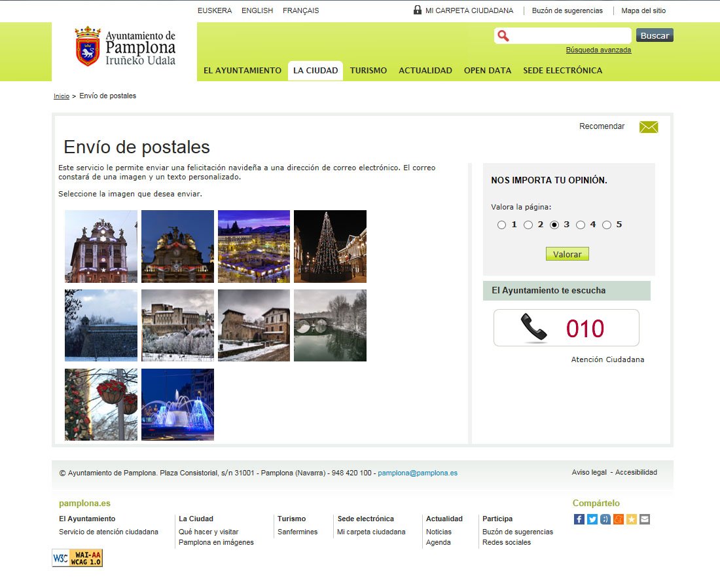This screenshot has width=720, height=588.
Task: Choose rating 4 for the page
Action: pos(580,225)
